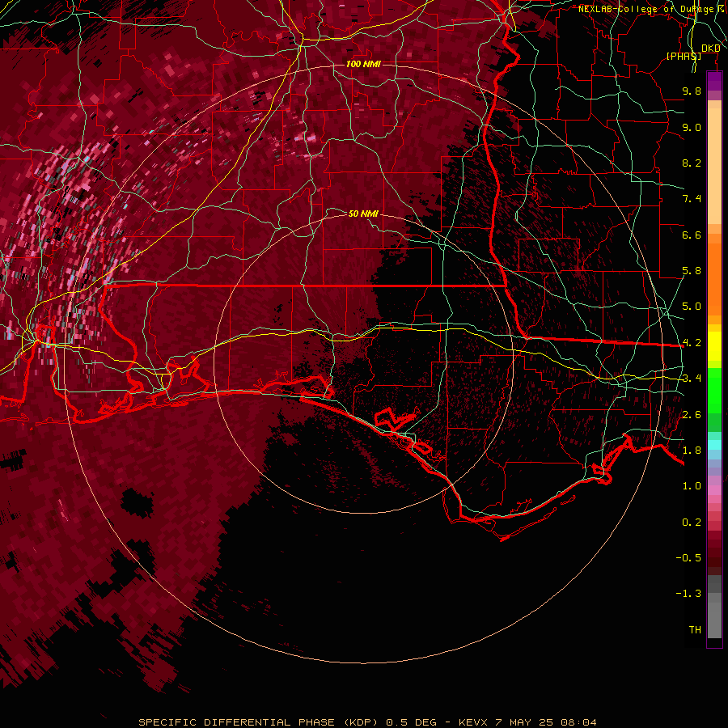Click the 9.0 value on color scale
The height and width of the screenshot is (728, 728).
(x=692, y=127)
